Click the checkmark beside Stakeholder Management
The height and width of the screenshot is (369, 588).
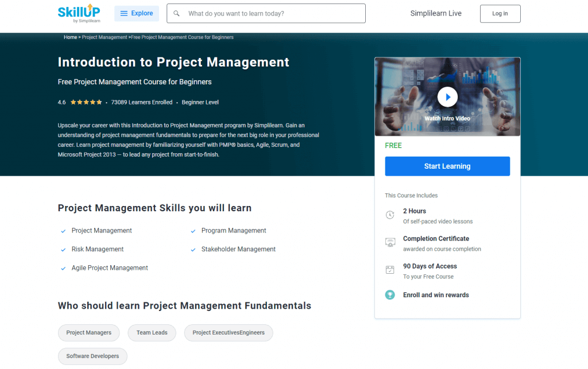point(193,250)
